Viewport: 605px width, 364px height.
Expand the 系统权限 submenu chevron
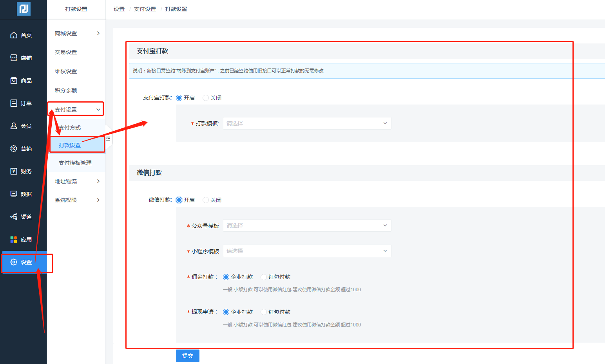click(98, 200)
